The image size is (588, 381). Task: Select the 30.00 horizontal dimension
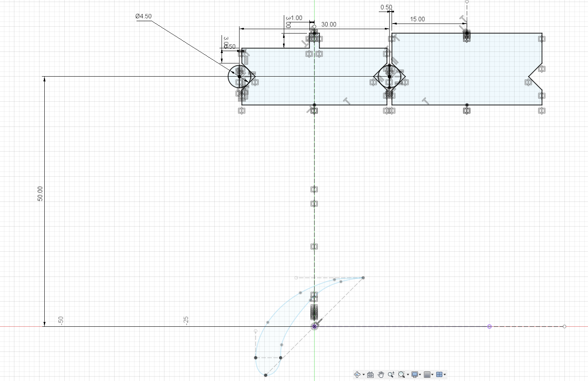click(x=329, y=24)
